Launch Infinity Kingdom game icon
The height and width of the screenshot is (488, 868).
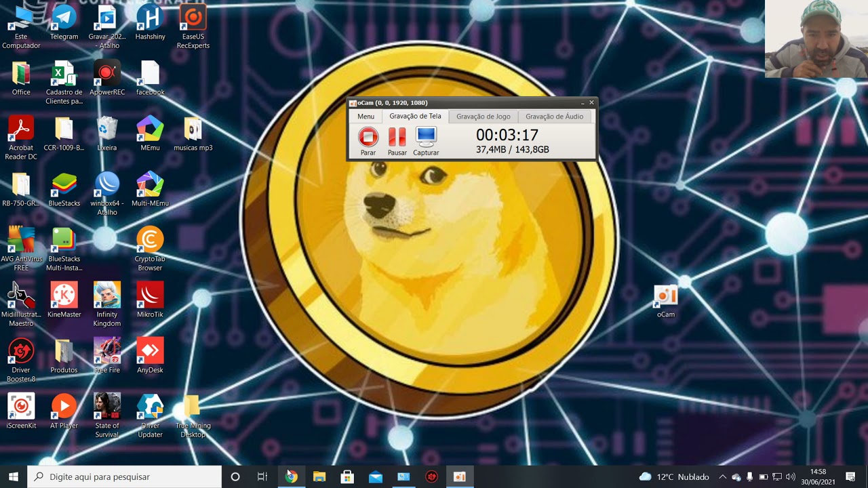(107, 305)
